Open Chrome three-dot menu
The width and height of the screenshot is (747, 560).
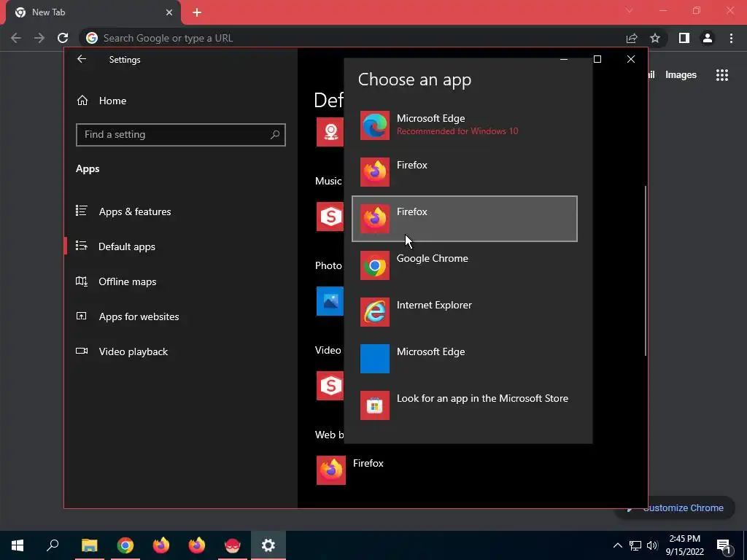(x=731, y=38)
